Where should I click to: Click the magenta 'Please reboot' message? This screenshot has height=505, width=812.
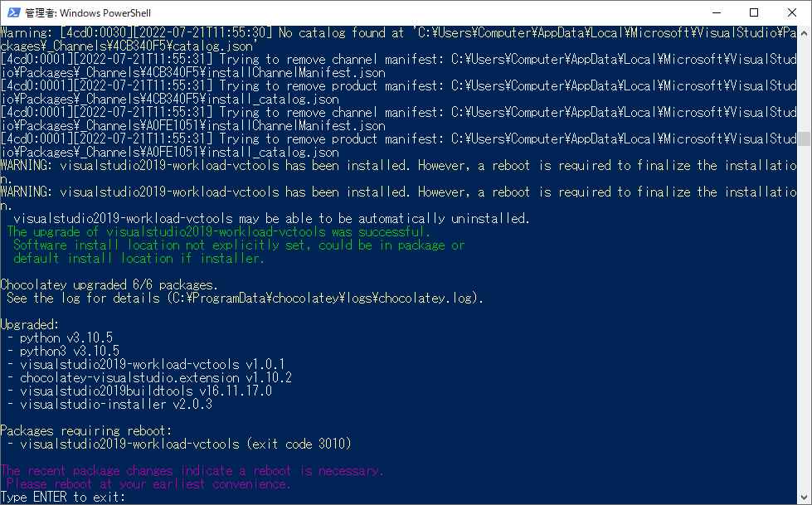(x=148, y=484)
